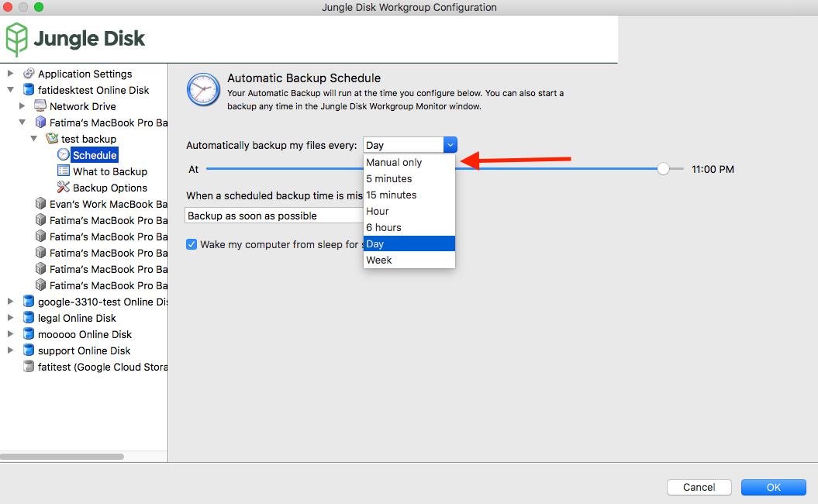Click the sidebar horizontal scrollbar
Viewport: 818px width, 504px height.
coord(62,457)
